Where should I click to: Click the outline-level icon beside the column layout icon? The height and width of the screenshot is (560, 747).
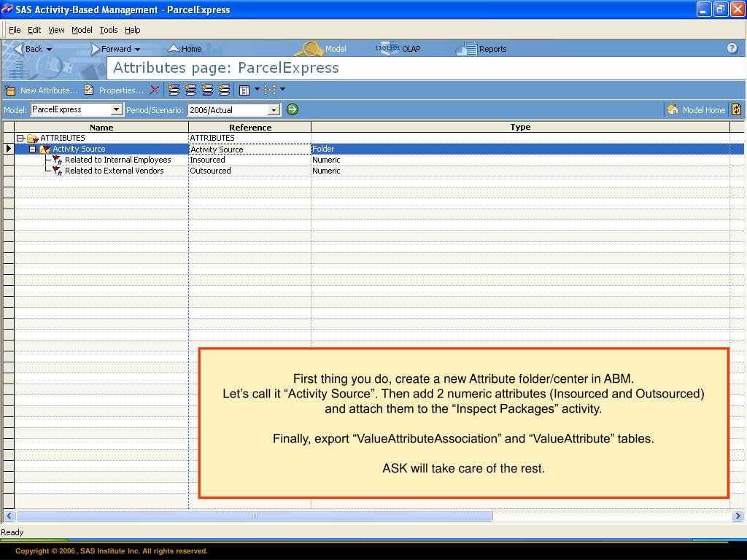pyautogui.click(x=224, y=90)
